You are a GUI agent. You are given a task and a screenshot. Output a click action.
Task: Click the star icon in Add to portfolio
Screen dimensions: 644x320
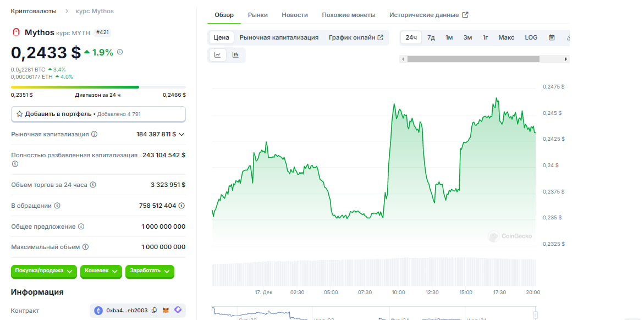(19, 114)
